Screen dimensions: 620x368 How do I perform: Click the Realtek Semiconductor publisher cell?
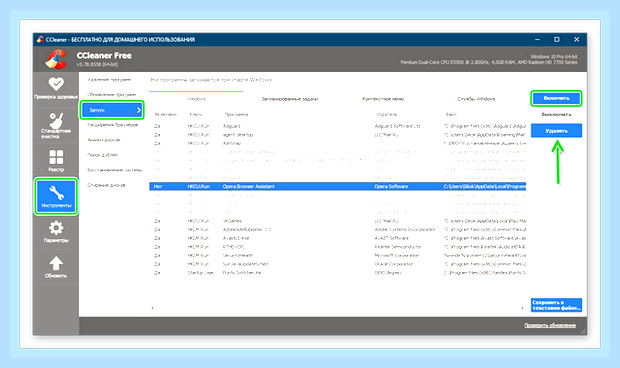tap(398, 247)
